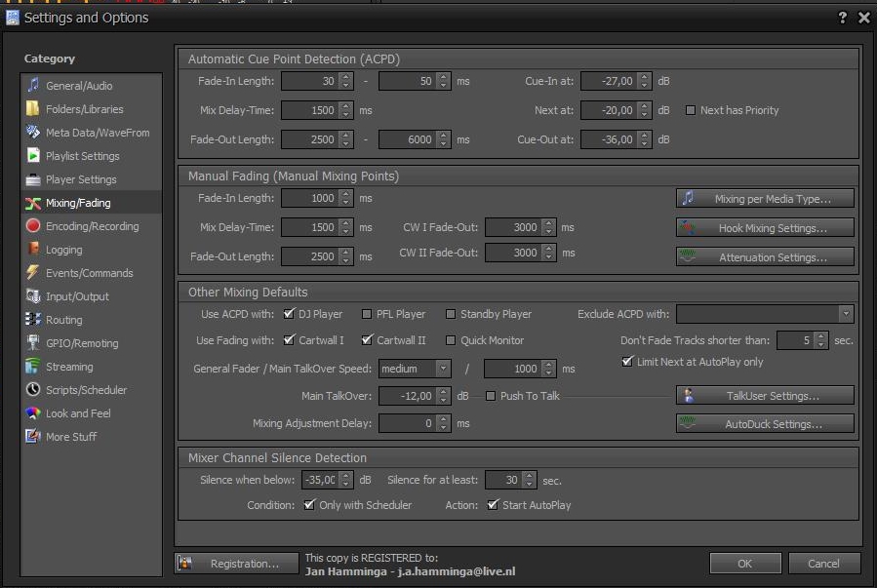Confirm with OK button
877x588 pixels.
(x=745, y=564)
